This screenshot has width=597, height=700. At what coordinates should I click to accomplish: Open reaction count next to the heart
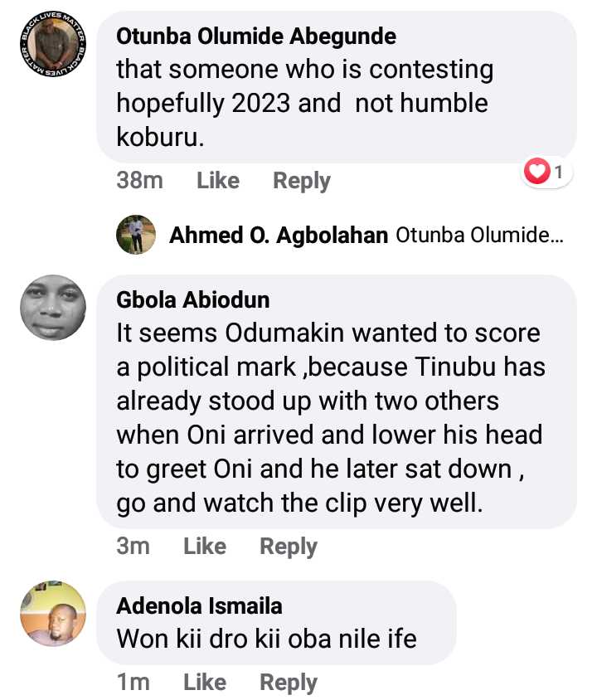[x=559, y=173]
